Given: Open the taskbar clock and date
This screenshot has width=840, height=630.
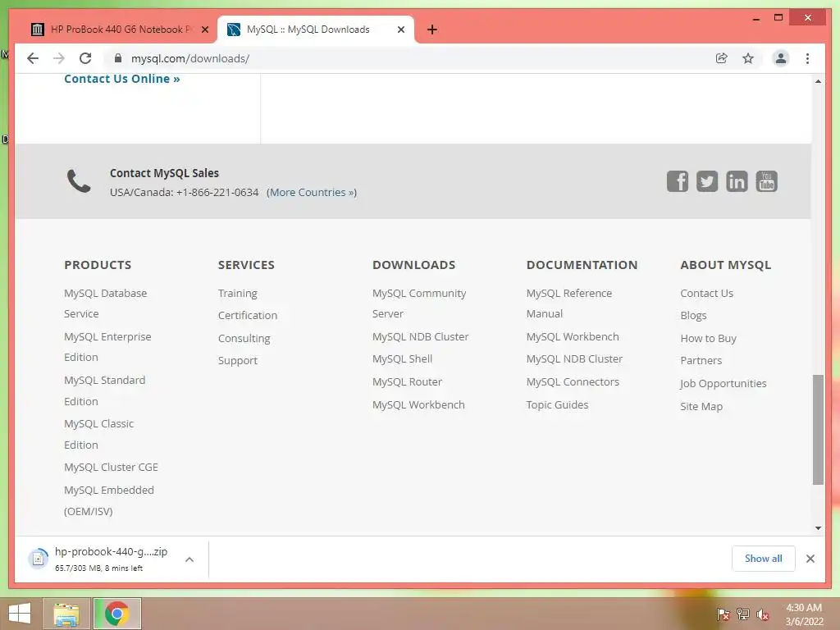Looking at the screenshot, I should click(804, 614).
